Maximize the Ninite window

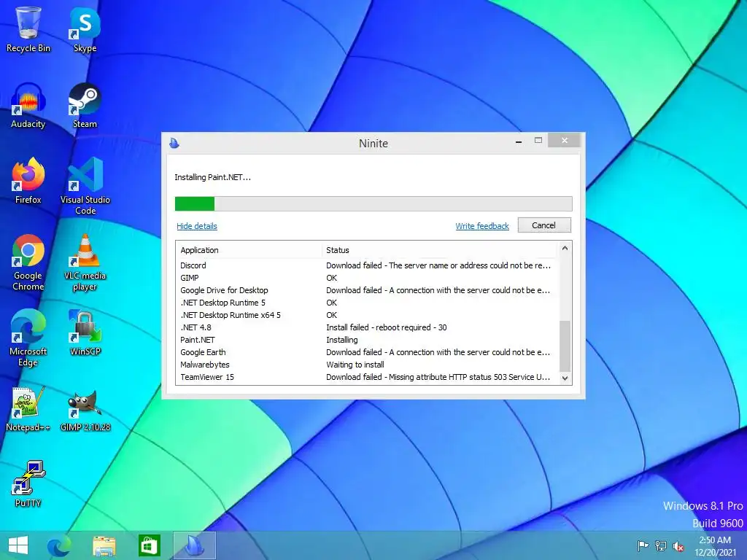(538, 141)
